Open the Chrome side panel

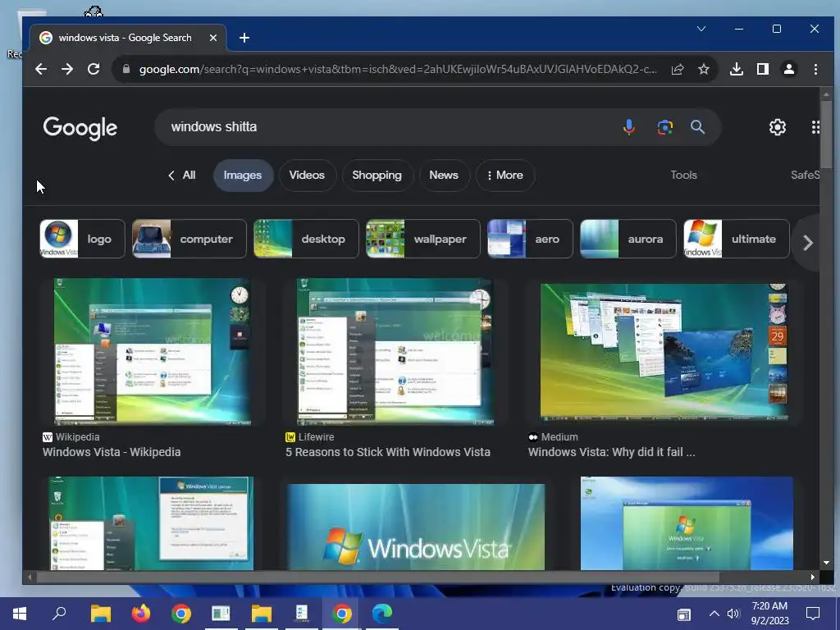763,69
